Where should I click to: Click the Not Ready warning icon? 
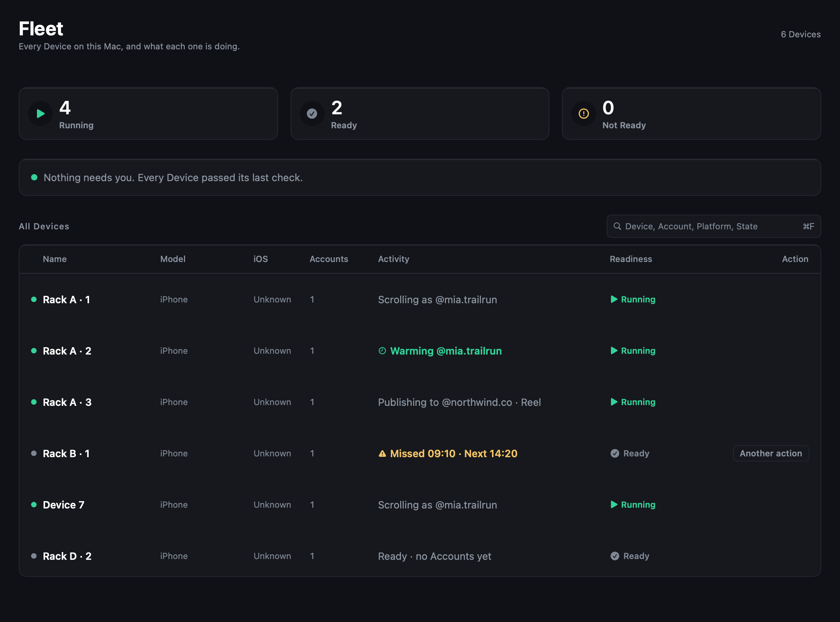point(584,114)
